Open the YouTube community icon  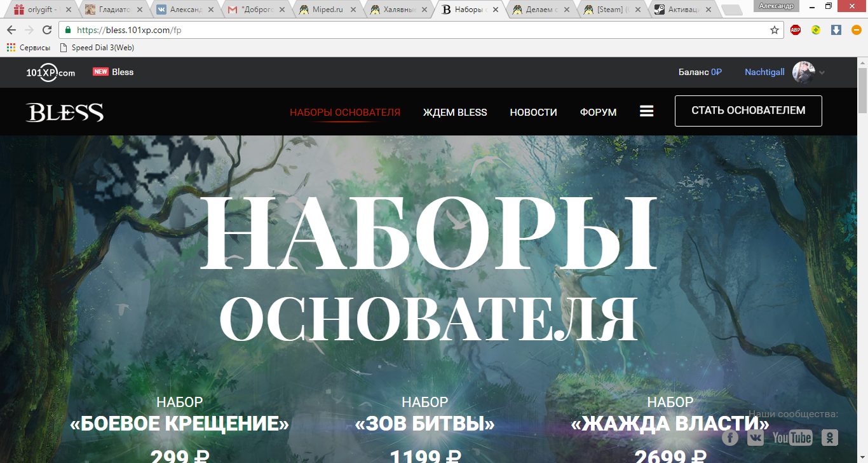coord(792,437)
